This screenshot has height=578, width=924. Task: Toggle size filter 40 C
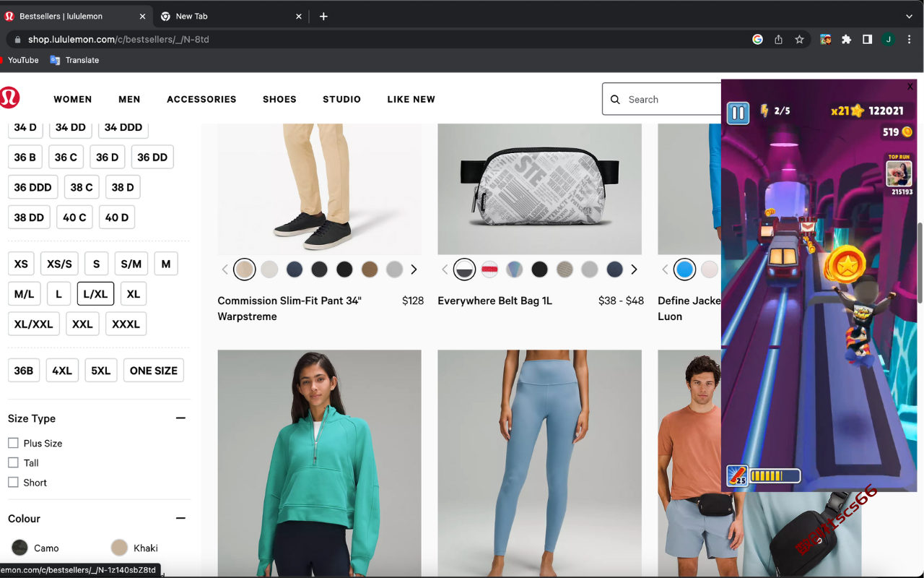pyautogui.click(x=74, y=217)
